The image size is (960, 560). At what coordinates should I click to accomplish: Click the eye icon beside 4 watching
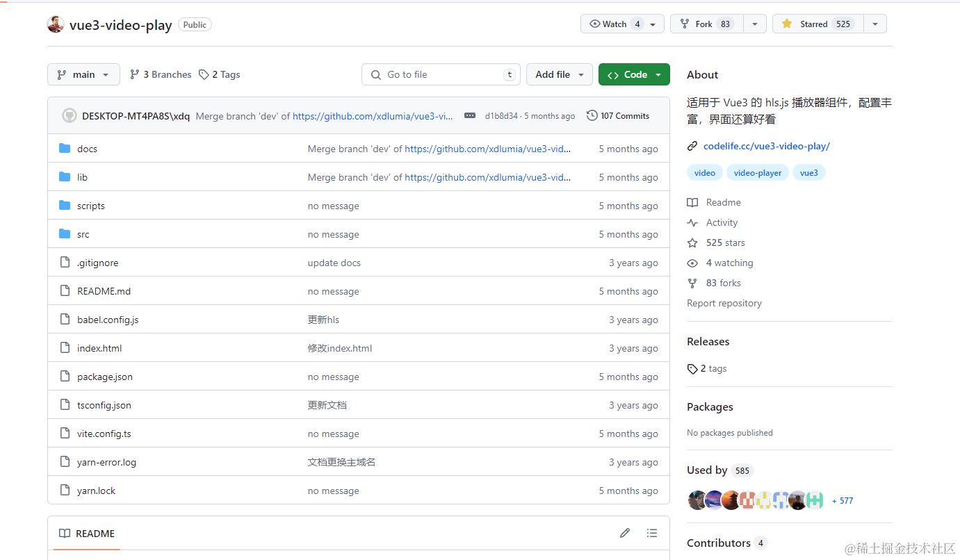(x=692, y=263)
